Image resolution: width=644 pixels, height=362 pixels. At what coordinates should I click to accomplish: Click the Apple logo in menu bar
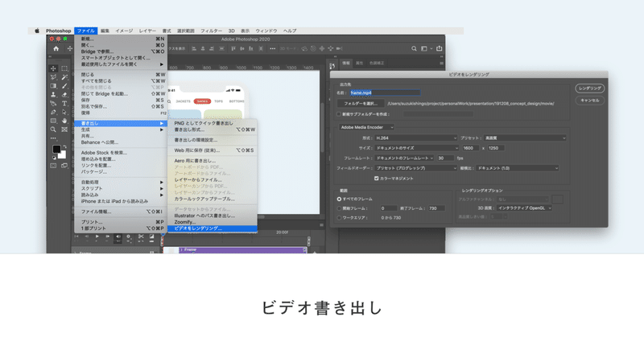pos(37,31)
